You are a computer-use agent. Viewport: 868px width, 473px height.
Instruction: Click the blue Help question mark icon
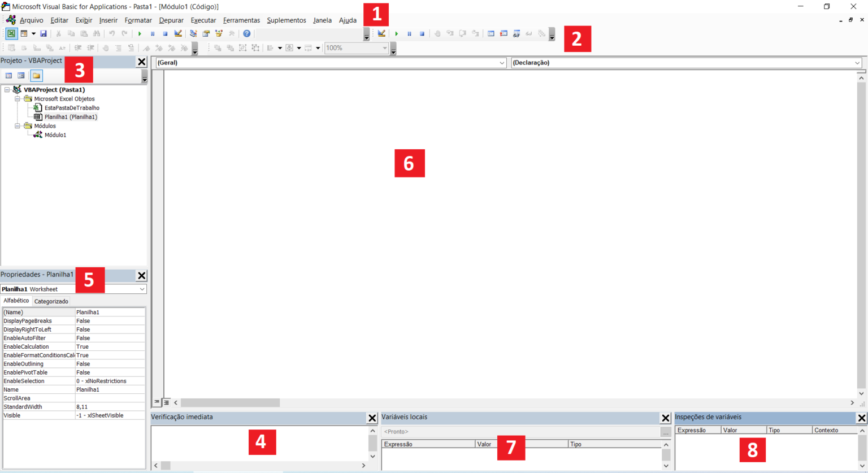tap(246, 34)
